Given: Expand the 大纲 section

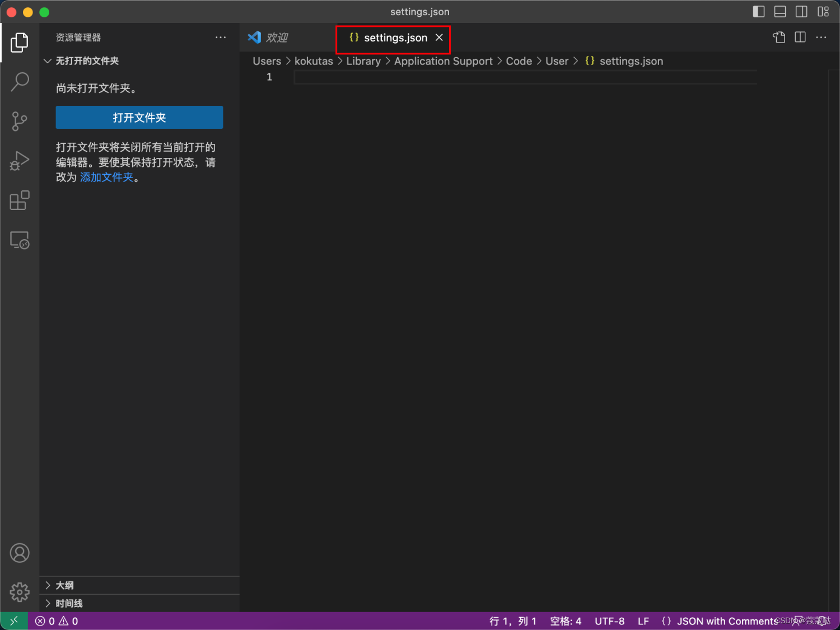Looking at the screenshot, I should [x=139, y=585].
